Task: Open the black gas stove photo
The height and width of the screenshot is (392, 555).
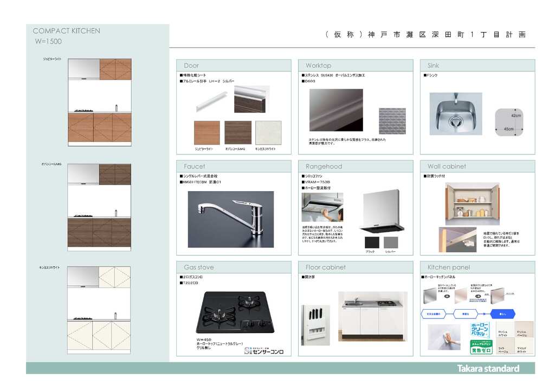Action: click(234, 313)
